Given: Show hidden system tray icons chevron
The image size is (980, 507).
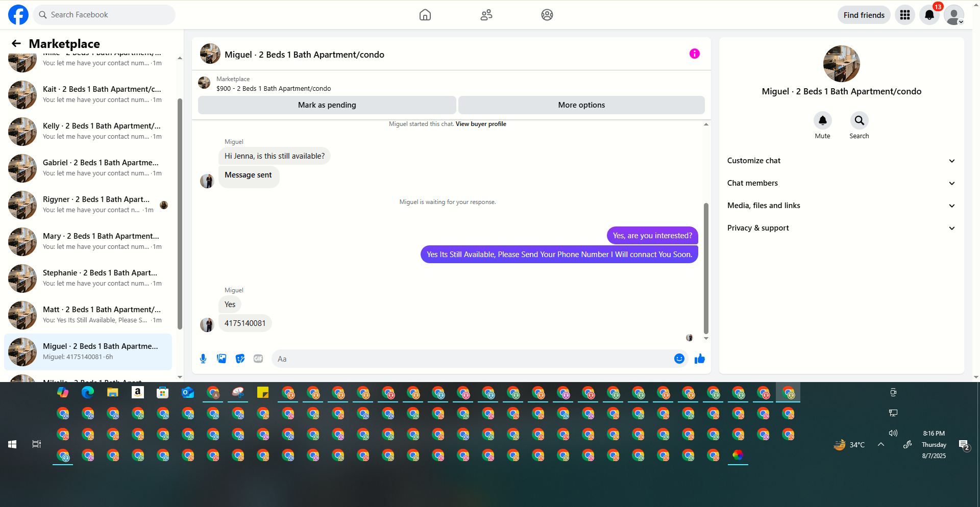Looking at the screenshot, I should (881, 444).
